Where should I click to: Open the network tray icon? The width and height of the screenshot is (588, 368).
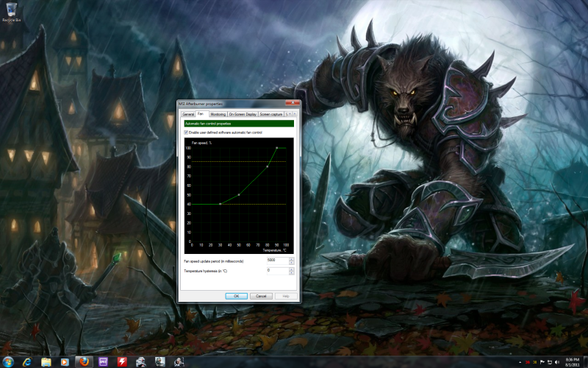(549, 362)
